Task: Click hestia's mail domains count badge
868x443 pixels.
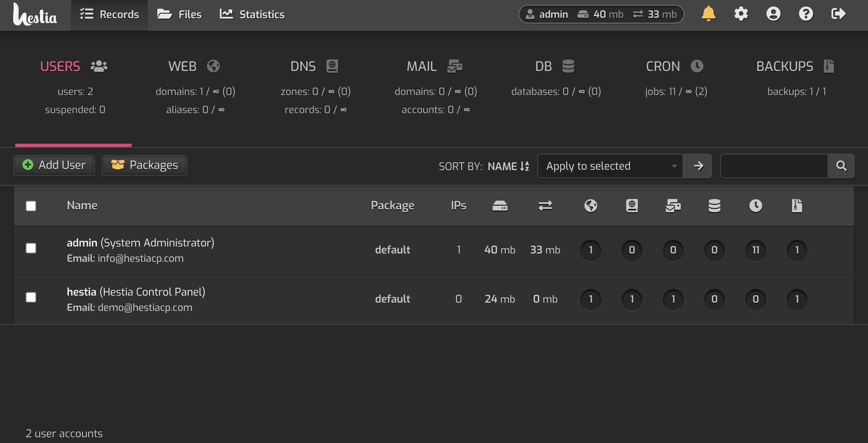Action: click(673, 299)
